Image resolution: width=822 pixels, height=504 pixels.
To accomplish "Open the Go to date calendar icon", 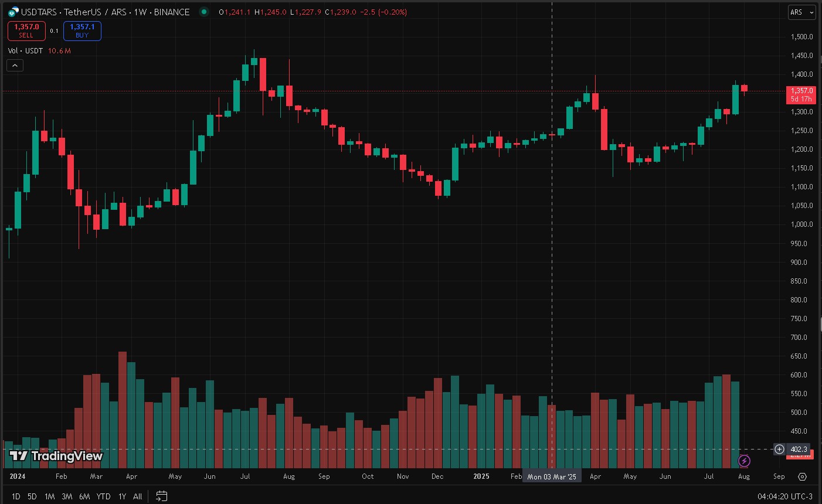I will 162,496.
